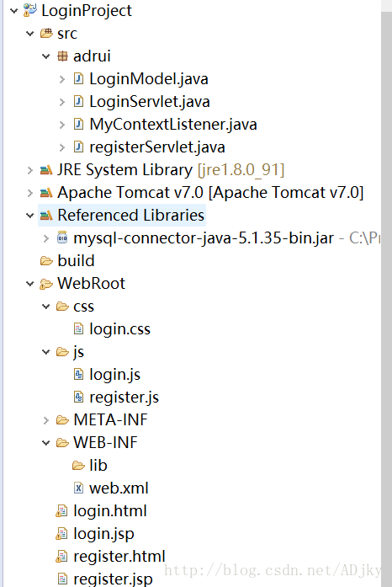Click the js folder icon
The image size is (392, 587).
62,351
